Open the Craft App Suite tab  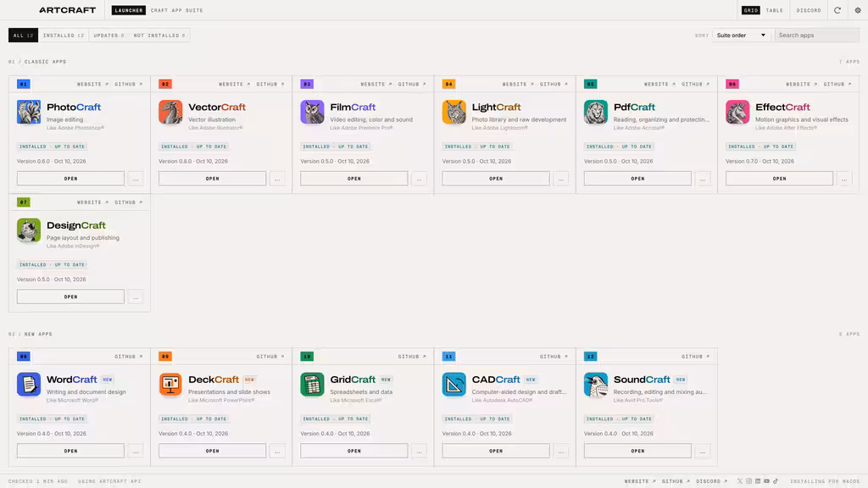pos(177,10)
